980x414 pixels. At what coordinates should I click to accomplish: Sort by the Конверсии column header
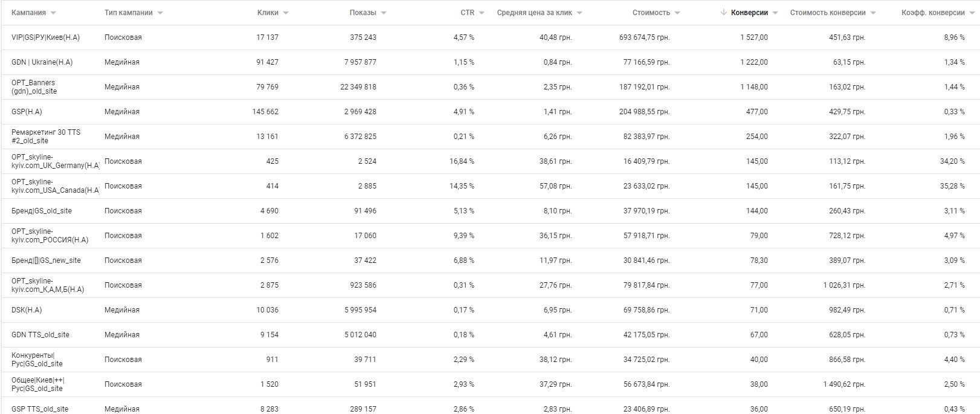point(749,13)
